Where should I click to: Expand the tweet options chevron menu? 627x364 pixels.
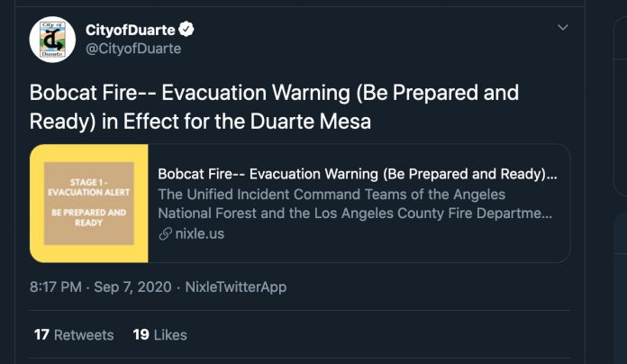coord(563,28)
